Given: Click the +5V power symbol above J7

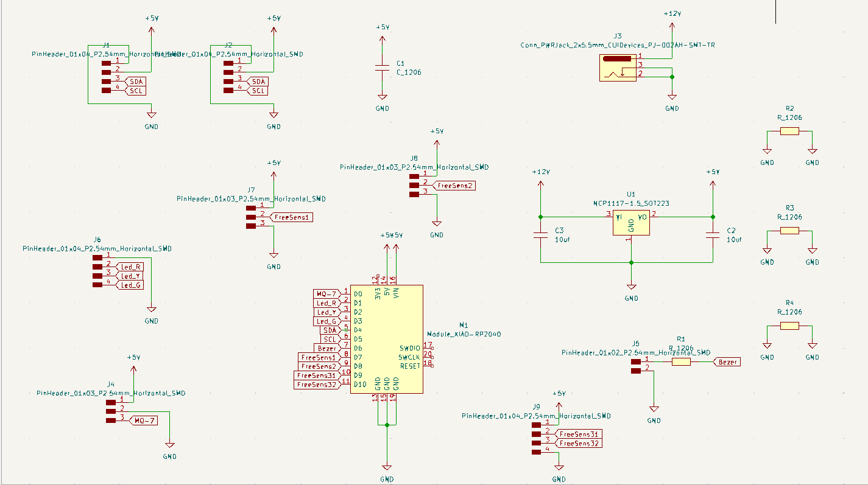Looking at the screenshot, I should point(273,170).
